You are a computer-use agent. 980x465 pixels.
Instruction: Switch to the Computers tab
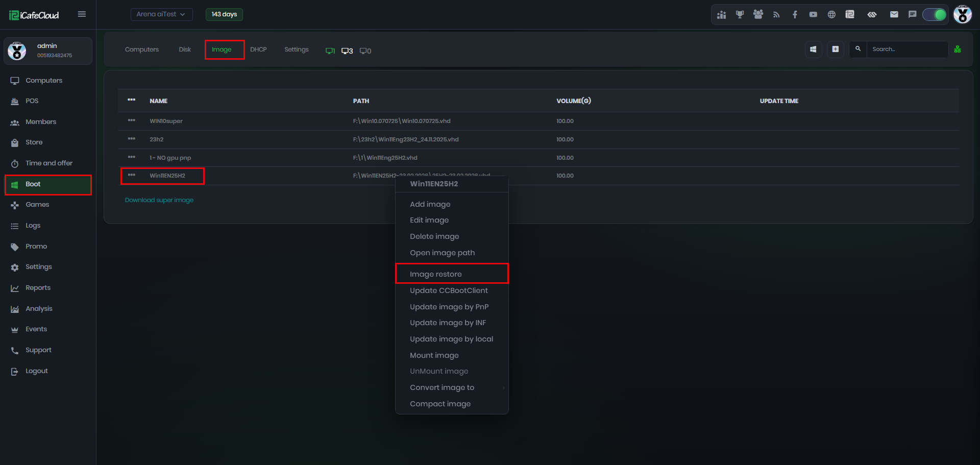(x=142, y=50)
